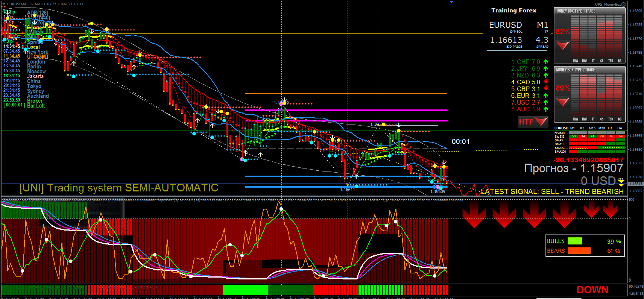
Task: Click the HTF button
Action: (x=533, y=121)
